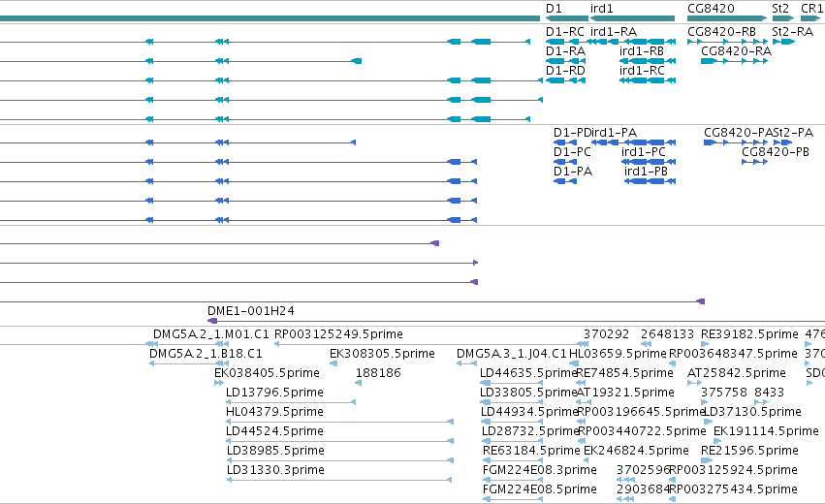
Task: Select transcript D1-RD
Action: [x=565, y=71]
